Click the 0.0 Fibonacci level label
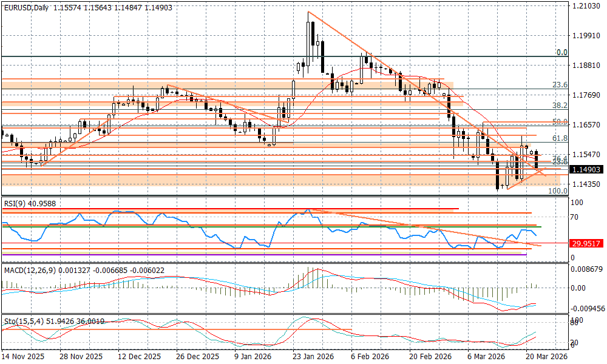 click(x=562, y=53)
